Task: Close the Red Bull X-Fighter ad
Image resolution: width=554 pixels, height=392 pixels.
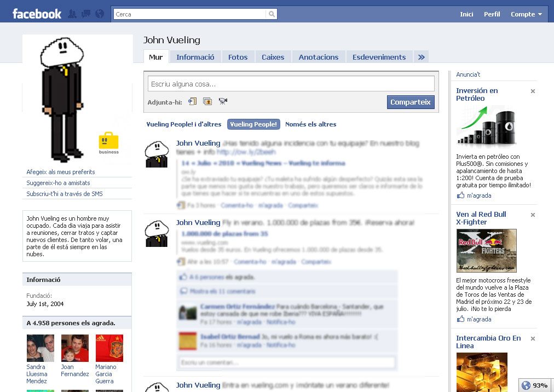Action: 533,215
